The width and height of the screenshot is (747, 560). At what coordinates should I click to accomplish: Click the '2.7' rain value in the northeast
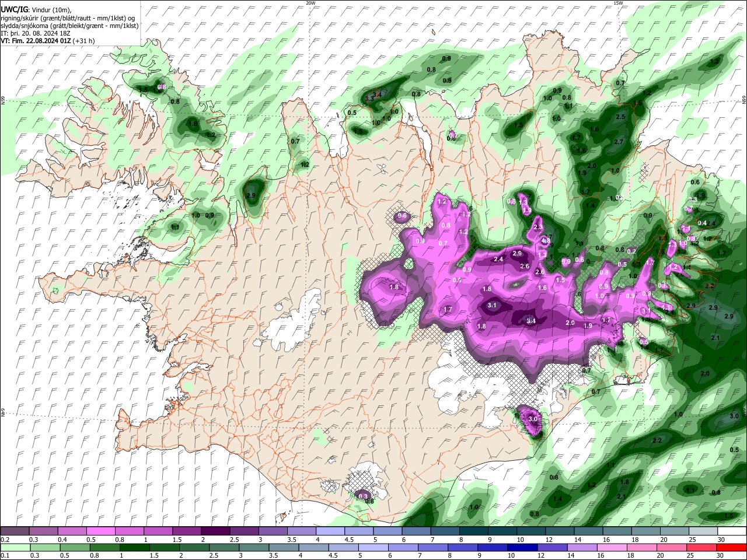(x=619, y=142)
